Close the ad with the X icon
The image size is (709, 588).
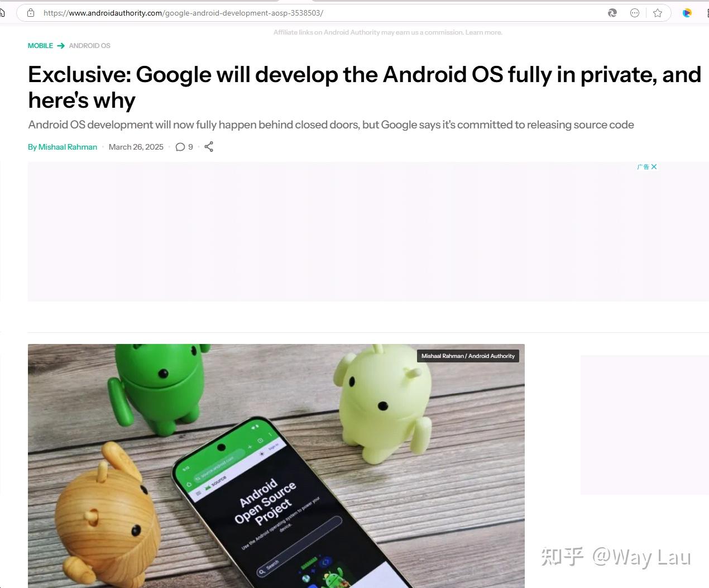point(654,167)
